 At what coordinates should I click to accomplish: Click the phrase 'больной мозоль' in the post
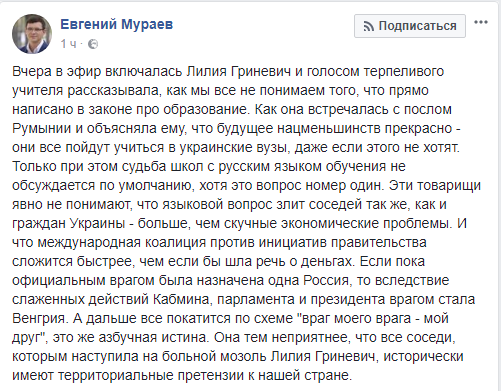[214, 356]
